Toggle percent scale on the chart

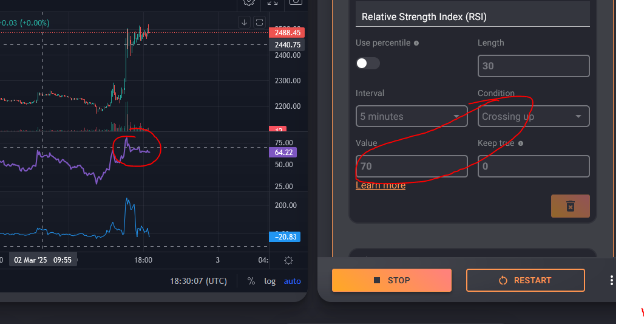click(251, 281)
